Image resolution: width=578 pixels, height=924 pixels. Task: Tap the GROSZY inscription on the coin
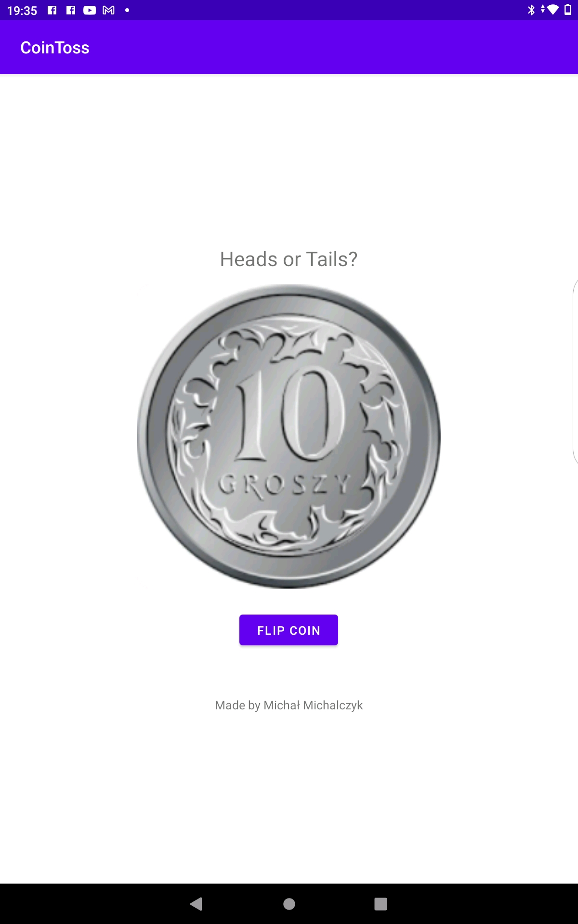tap(284, 484)
